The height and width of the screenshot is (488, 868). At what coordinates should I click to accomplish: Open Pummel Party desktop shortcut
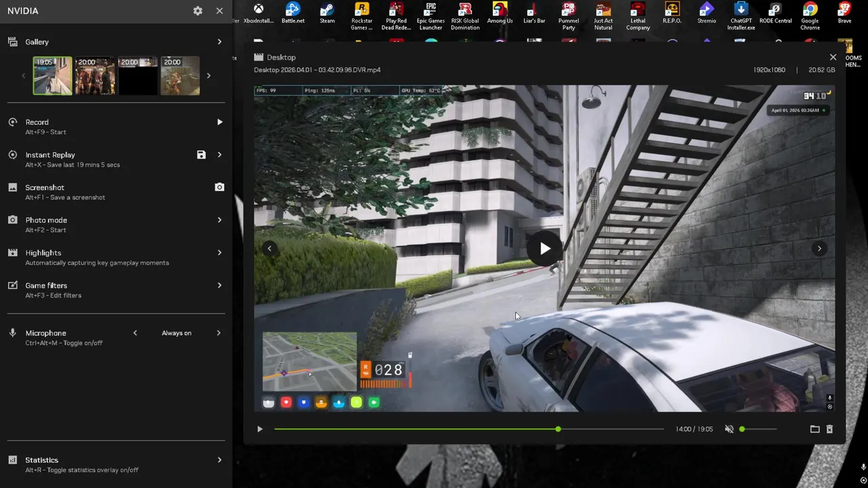tap(569, 16)
